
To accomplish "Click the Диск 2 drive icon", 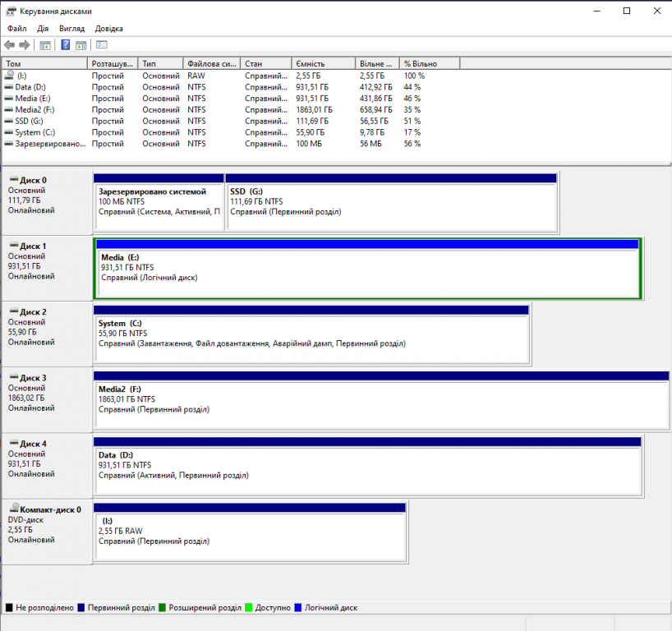I will 14,311.
